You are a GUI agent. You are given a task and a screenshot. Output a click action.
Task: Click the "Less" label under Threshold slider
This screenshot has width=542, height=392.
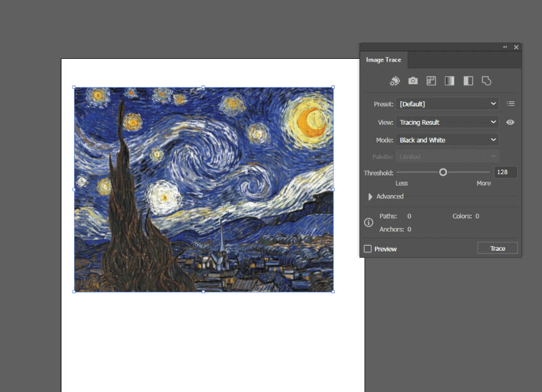click(x=402, y=184)
